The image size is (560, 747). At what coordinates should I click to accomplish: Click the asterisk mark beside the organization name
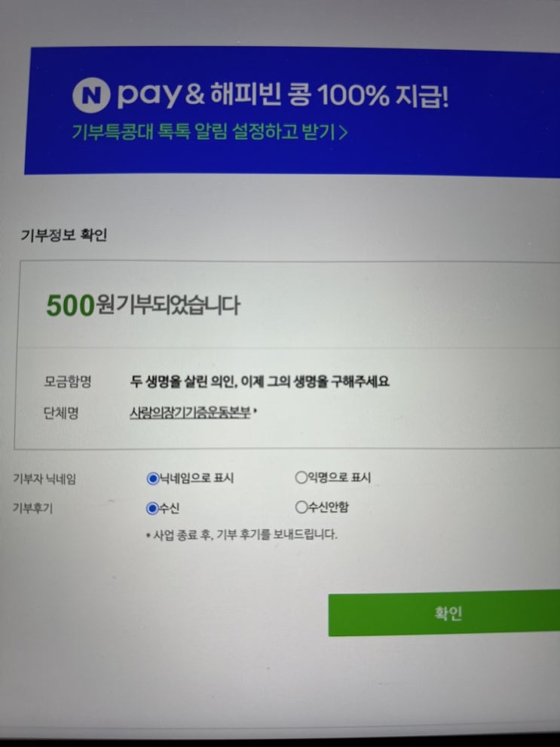(x=256, y=411)
